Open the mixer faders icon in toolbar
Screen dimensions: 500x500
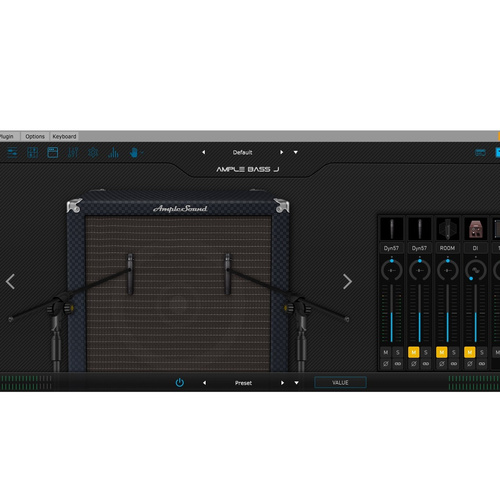73,153
